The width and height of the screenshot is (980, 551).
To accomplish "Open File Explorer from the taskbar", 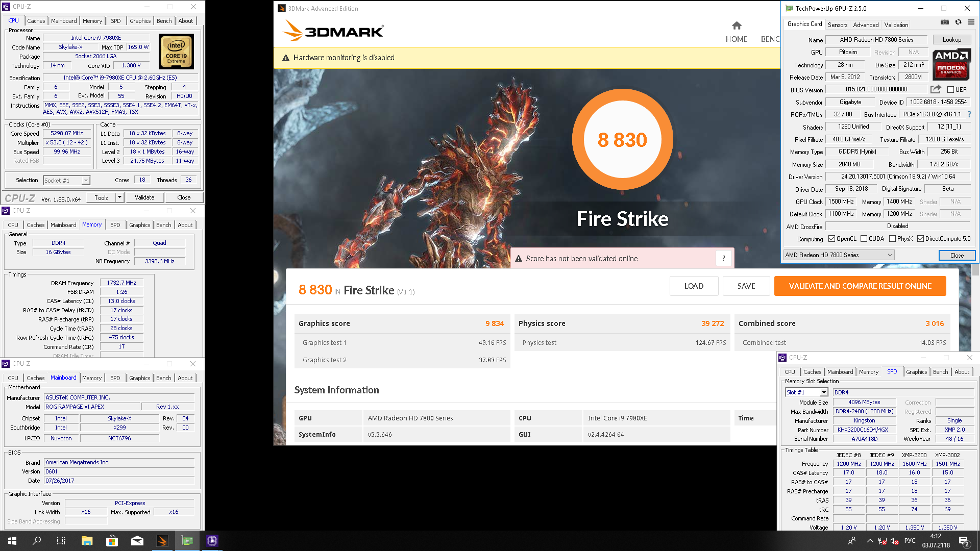I will pos(87,541).
